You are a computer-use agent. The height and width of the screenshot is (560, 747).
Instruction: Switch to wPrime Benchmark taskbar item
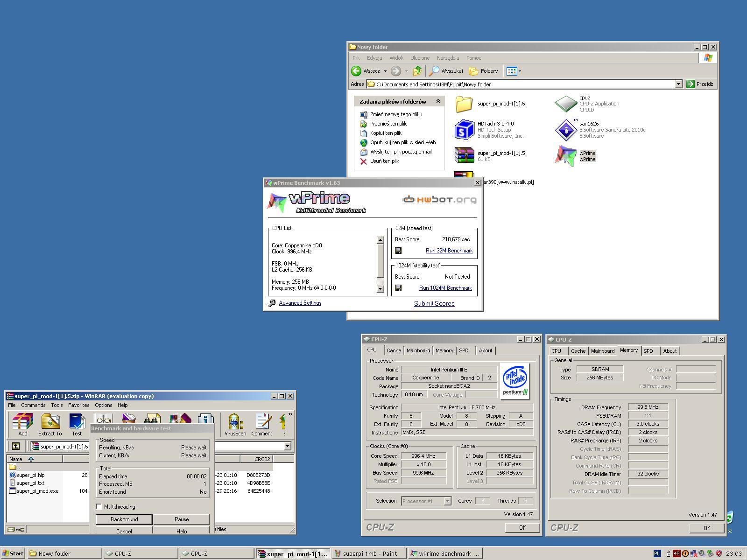click(x=445, y=553)
